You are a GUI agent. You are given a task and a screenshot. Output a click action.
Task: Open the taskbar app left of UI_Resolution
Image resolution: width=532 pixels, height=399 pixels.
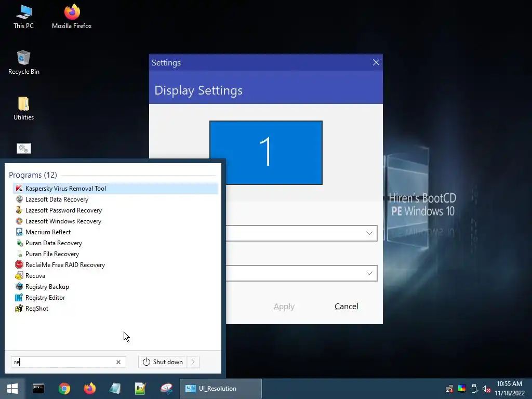tap(166, 389)
